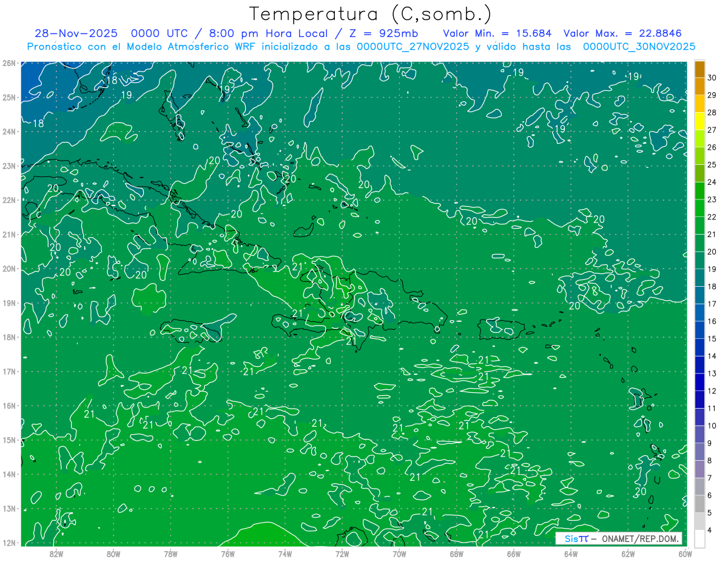The image size is (728, 562).
Task: Click the yellow swatch above legend value 27
Action: coord(699,121)
